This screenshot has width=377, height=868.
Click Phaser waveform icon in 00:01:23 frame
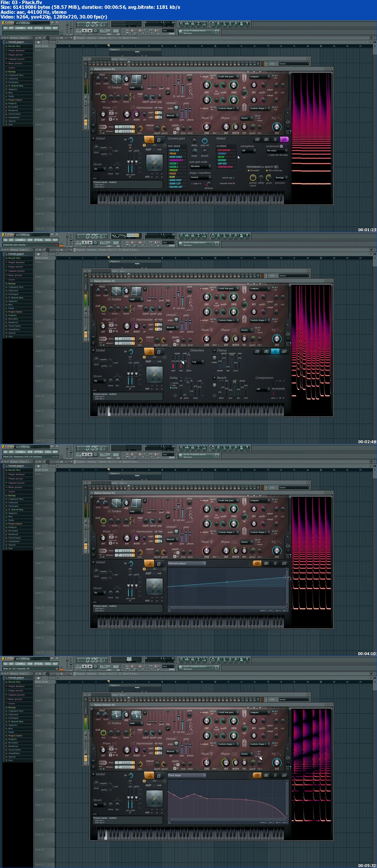pos(234,118)
